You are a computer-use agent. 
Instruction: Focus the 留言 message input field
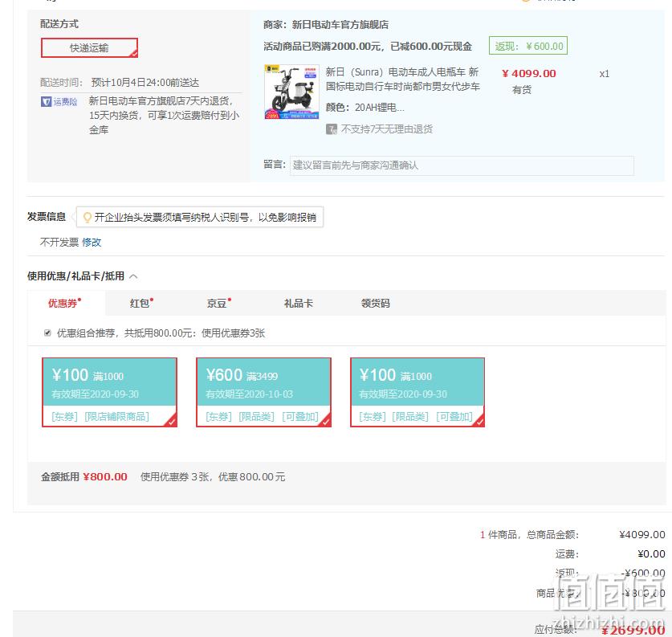(462, 165)
